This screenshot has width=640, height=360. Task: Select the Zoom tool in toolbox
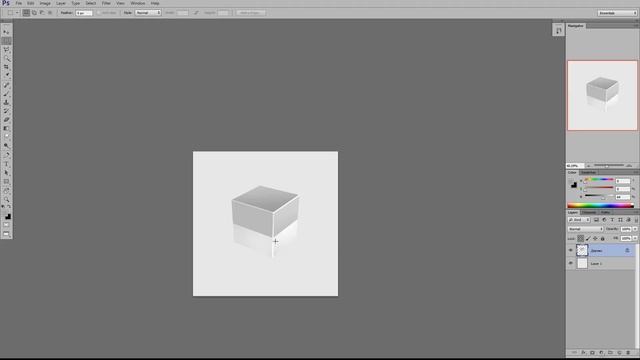coord(6,200)
